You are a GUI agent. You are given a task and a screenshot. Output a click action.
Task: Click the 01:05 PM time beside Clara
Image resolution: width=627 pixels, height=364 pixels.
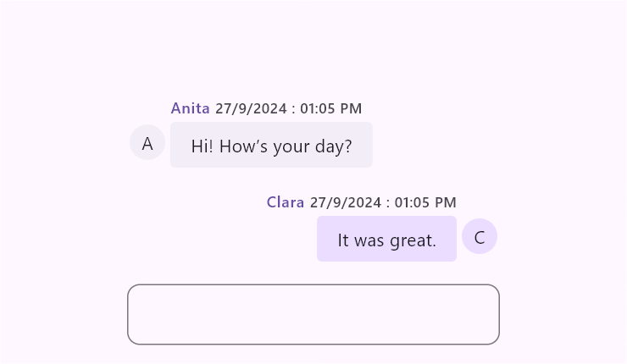[425, 202]
